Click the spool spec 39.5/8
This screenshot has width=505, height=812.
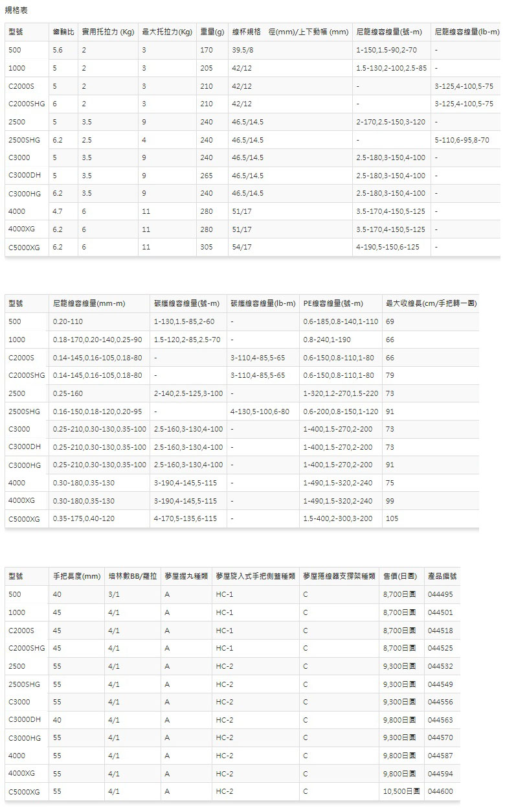click(243, 50)
